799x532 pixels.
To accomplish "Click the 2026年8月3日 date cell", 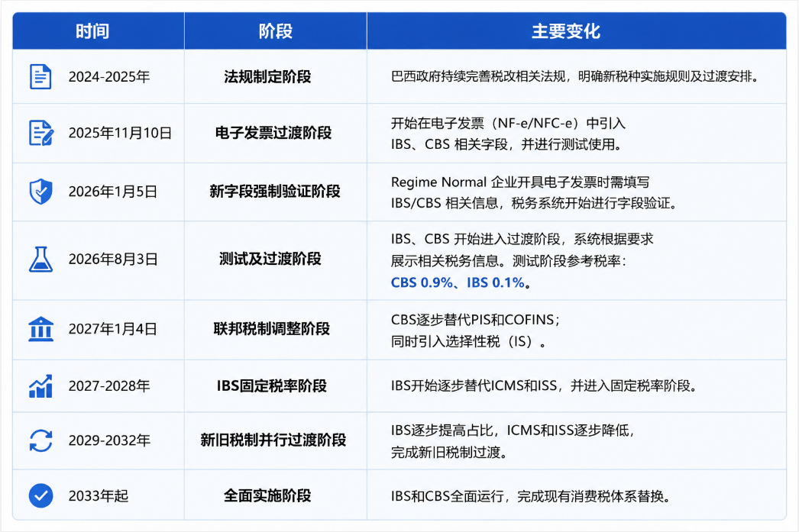I will coord(113,259).
